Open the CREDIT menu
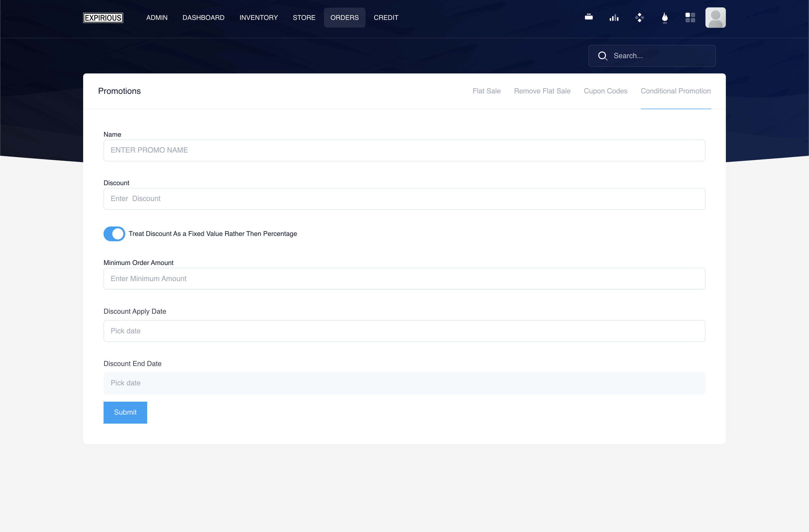 click(x=386, y=17)
